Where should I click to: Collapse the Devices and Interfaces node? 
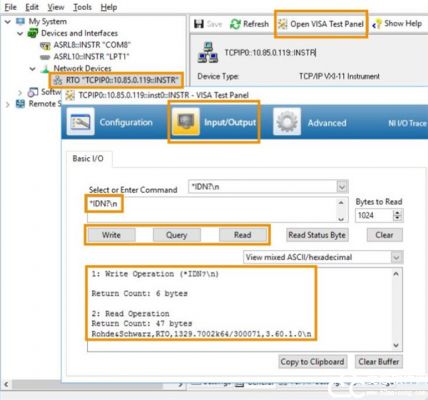(x=20, y=33)
